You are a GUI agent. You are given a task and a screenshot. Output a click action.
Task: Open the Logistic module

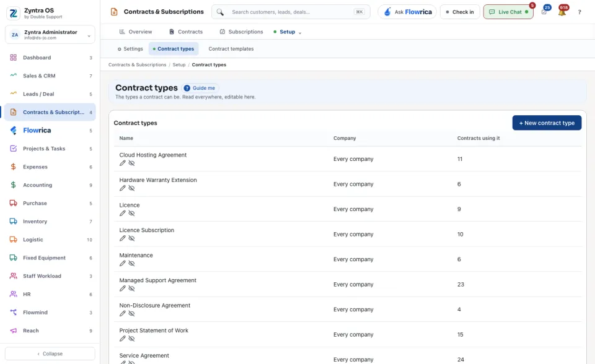point(50,240)
